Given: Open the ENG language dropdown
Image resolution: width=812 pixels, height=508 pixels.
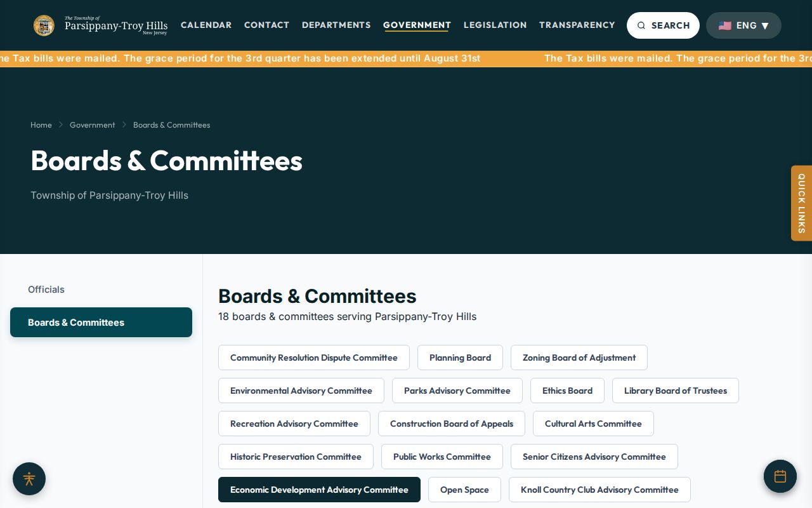Looking at the screenshot, I should click(743, 25).
